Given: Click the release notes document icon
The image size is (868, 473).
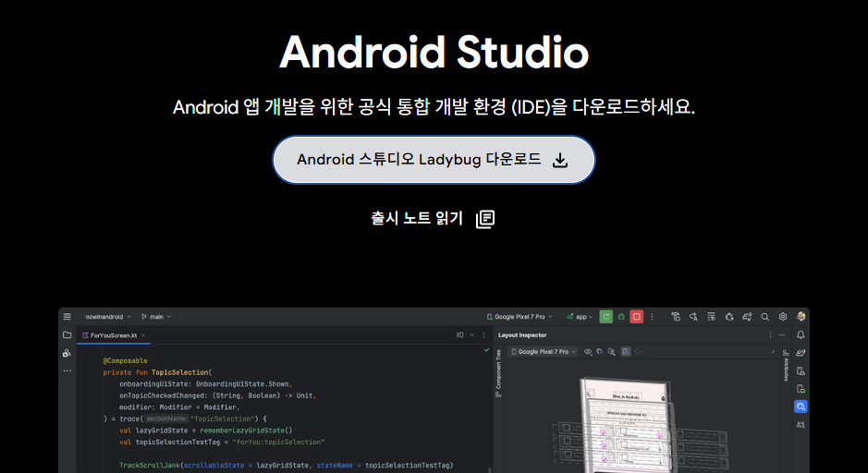Looking at the screenshot, I should 485,219.
